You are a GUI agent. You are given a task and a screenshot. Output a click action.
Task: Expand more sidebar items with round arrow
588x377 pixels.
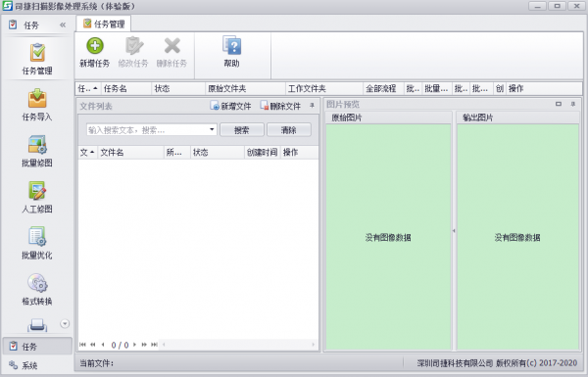(x=65, y=324)
